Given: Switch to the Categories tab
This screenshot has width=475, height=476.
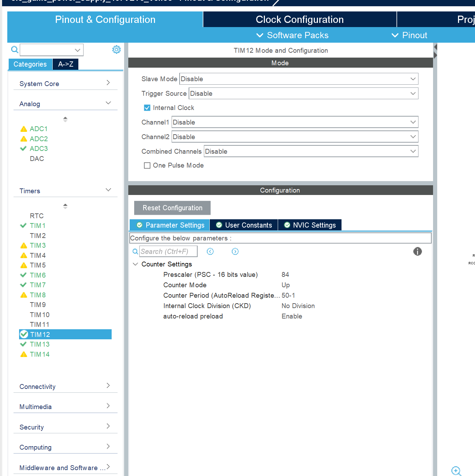Looking at the screenshot, I should (x=30, y=64).
